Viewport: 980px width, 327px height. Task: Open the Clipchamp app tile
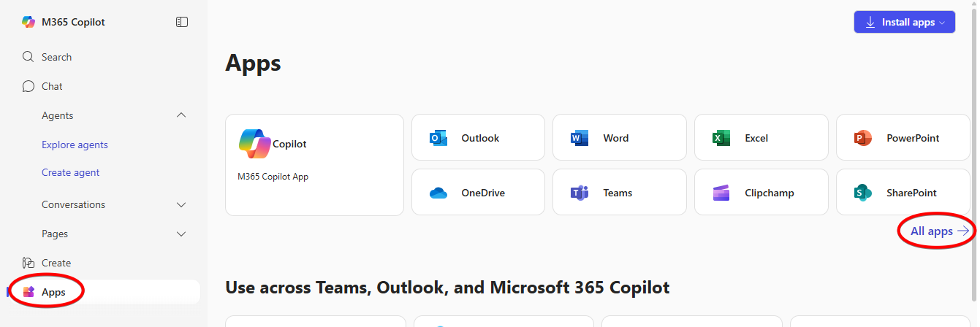761,193
